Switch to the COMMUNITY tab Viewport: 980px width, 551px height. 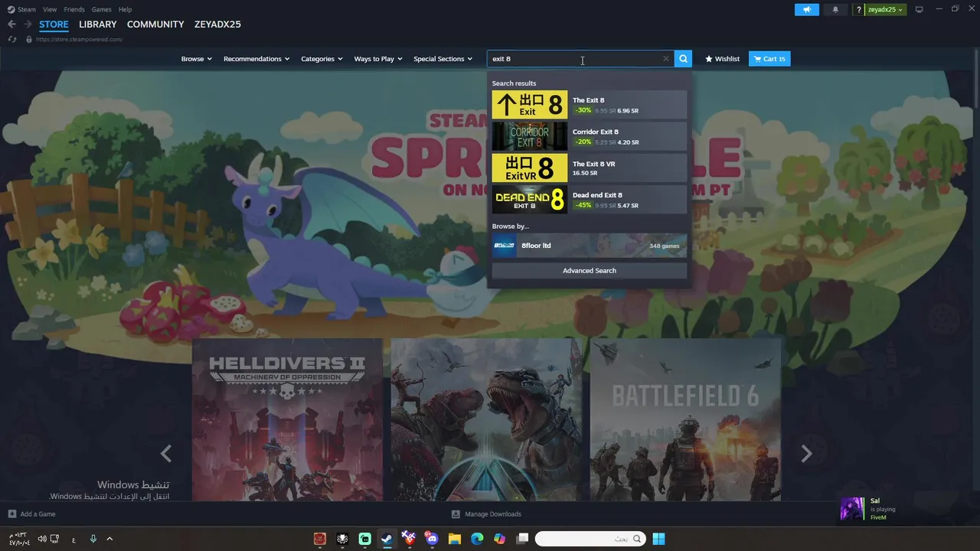coord(155,24)
